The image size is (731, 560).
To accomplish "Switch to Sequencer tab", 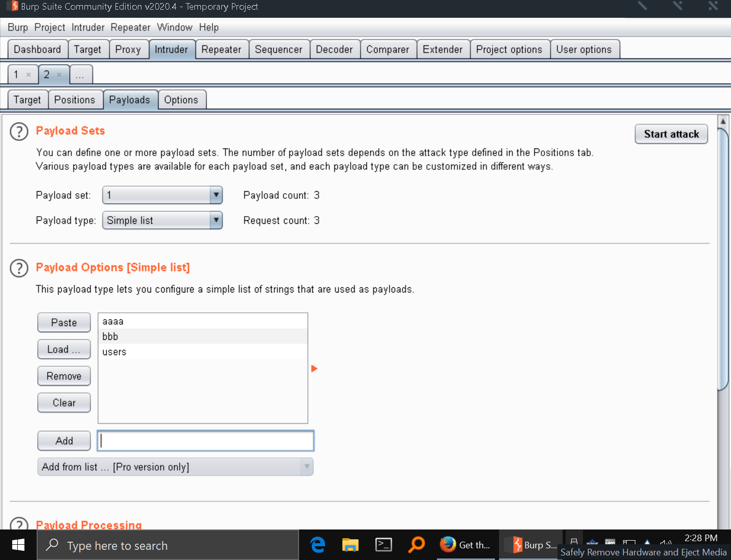I will [x=279, y=49].
